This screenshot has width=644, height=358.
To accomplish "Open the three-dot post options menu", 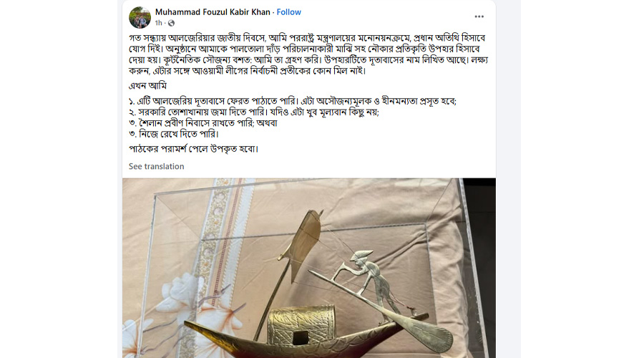I will pos(479,16).
